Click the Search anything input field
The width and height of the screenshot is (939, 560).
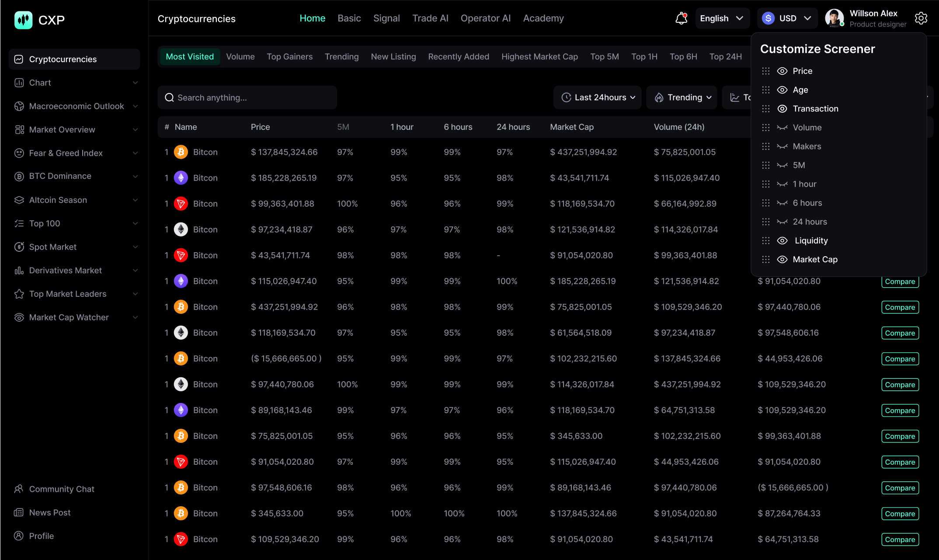click(247, 97)
